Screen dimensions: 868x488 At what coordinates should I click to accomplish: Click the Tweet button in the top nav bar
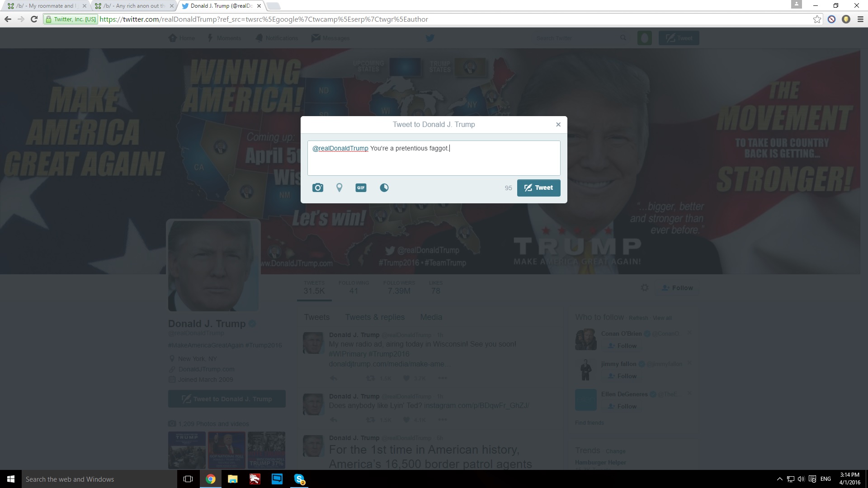(679, 38)
